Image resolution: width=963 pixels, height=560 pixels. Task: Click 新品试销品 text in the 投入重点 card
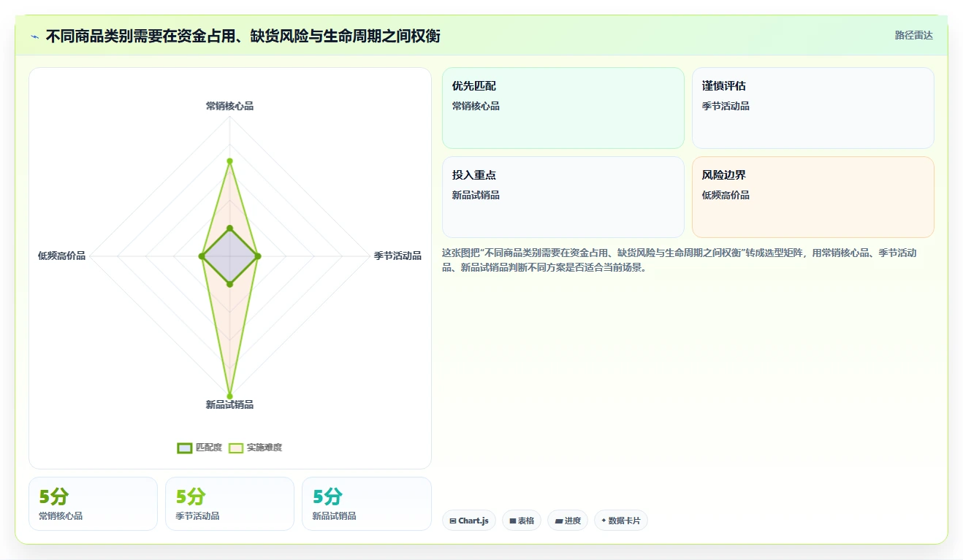(x=476, y=195)
